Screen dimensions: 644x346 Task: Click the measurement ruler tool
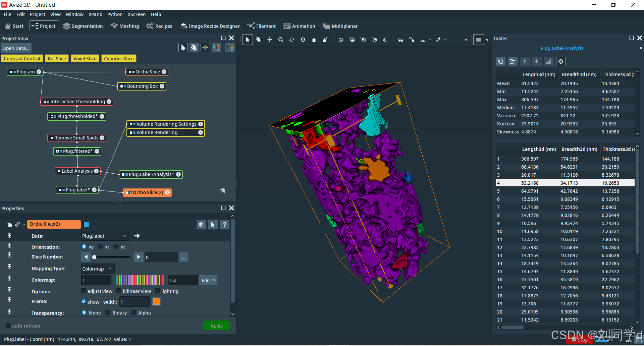pos(423,40)
